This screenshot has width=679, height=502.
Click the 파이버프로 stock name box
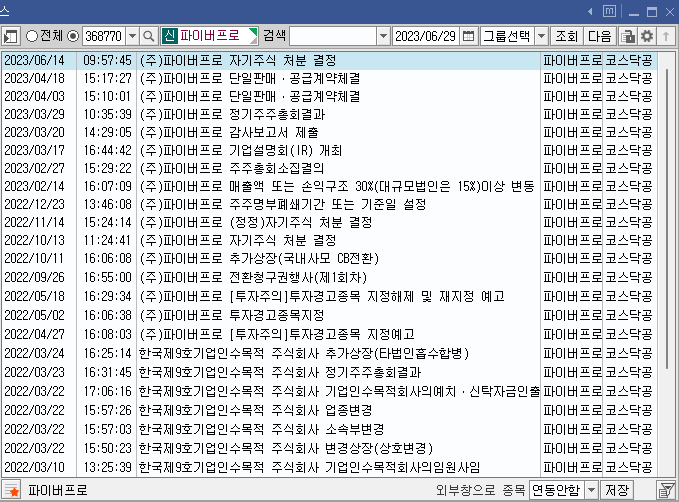click(x=209, y=36)
